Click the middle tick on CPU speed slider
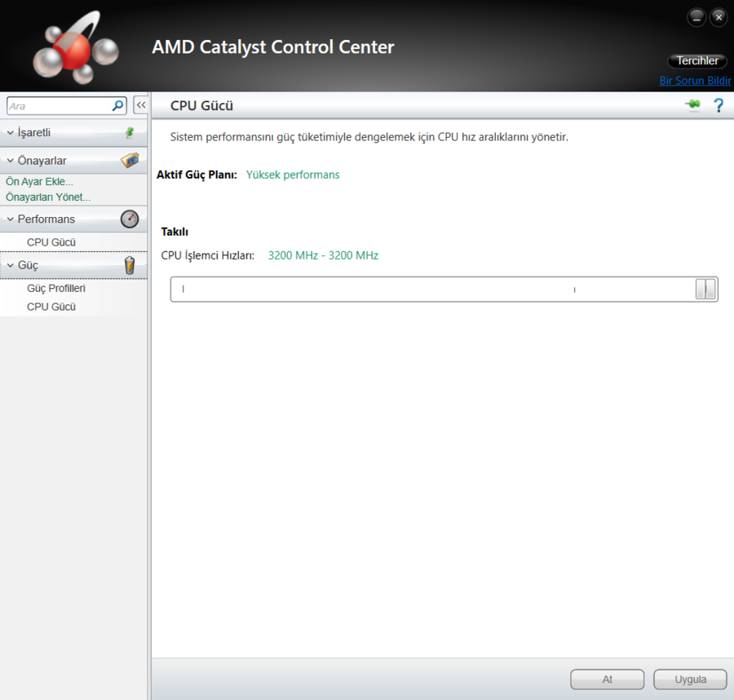This screenshot has height=700, width=734. coord(574,290)
